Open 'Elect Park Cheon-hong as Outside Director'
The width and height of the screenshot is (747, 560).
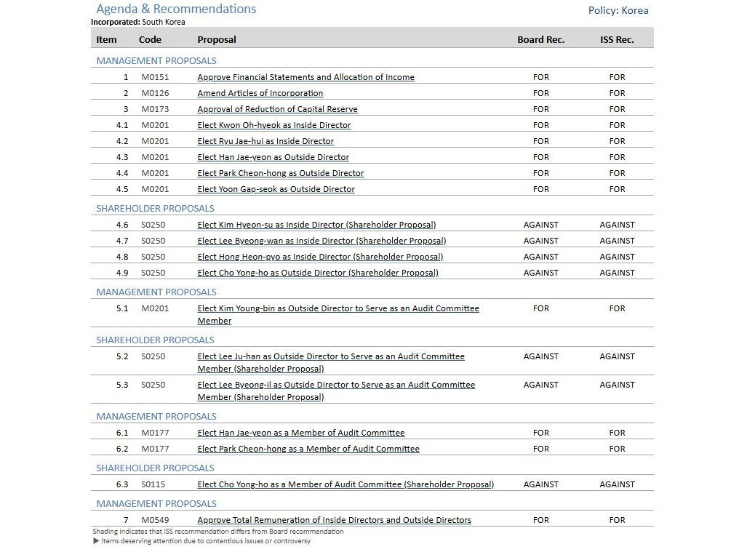280,173
